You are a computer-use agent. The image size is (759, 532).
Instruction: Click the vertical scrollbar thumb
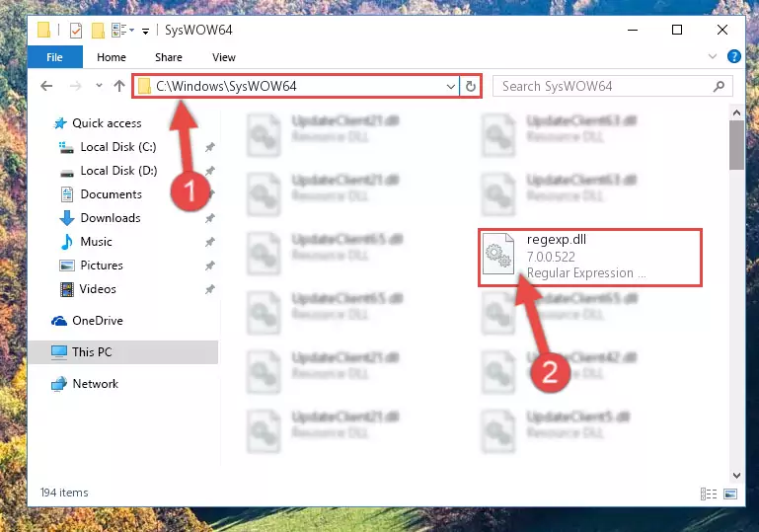(736, 145)
